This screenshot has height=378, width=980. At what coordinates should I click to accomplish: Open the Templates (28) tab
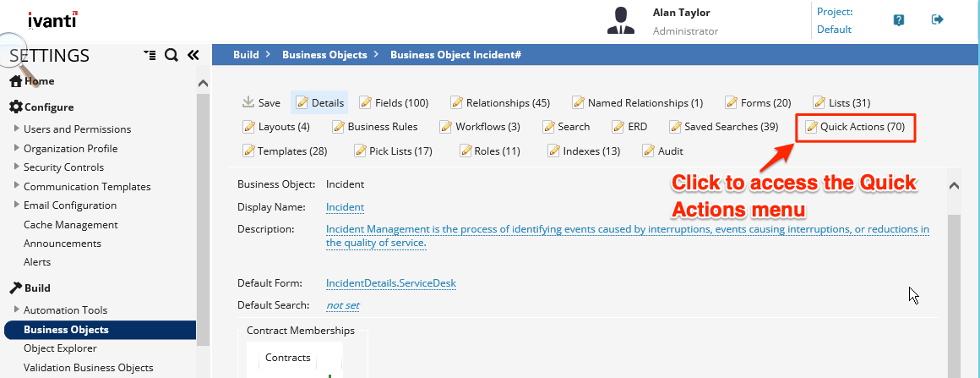coord(285,151)
